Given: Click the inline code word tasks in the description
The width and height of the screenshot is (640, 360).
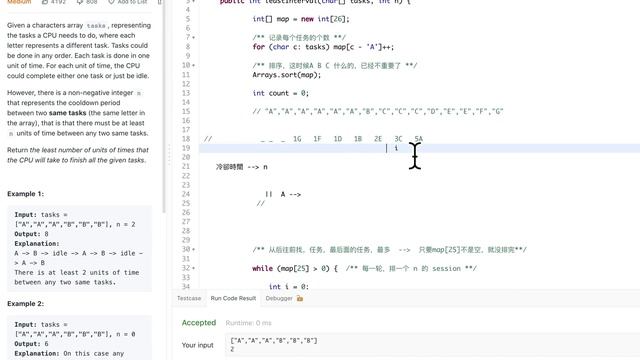Looking at the screenshot, I should (x=96, y=26).
